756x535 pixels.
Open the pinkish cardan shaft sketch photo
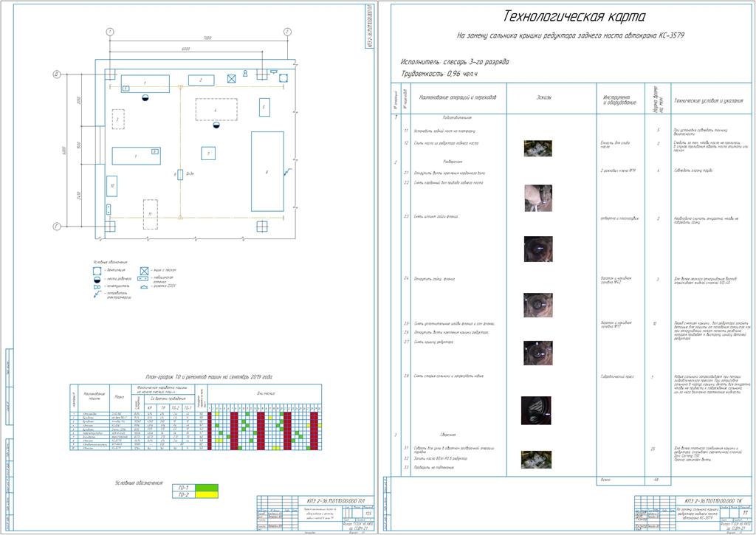538,198
